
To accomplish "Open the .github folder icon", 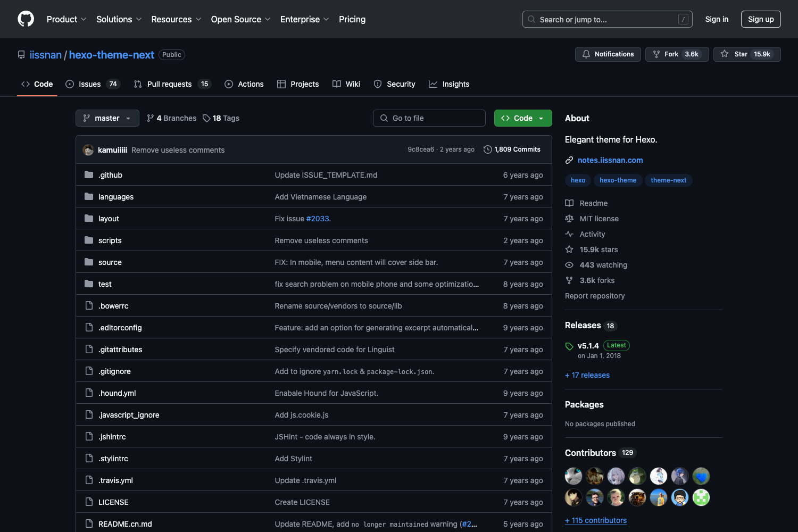I will click(89, 174).
